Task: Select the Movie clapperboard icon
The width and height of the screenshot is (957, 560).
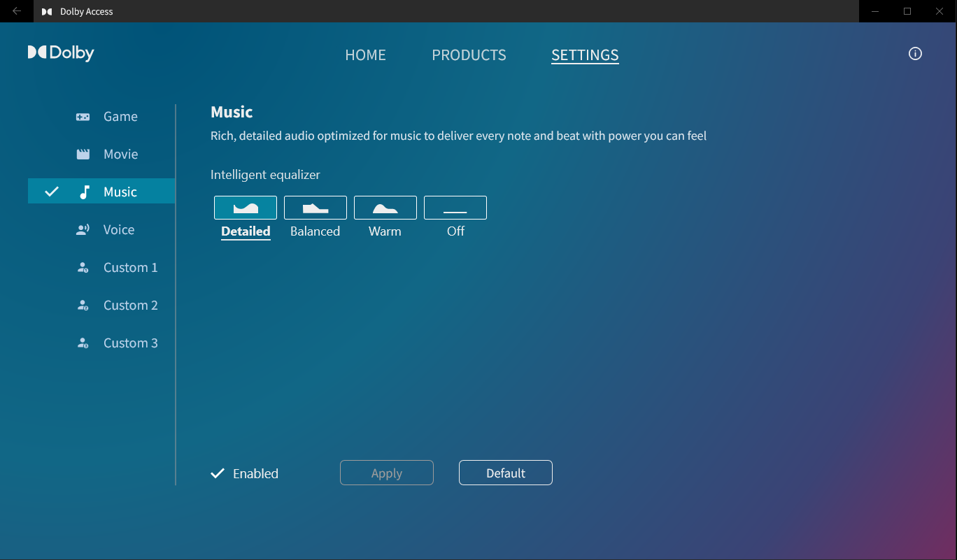Action: tap(83, 155)
